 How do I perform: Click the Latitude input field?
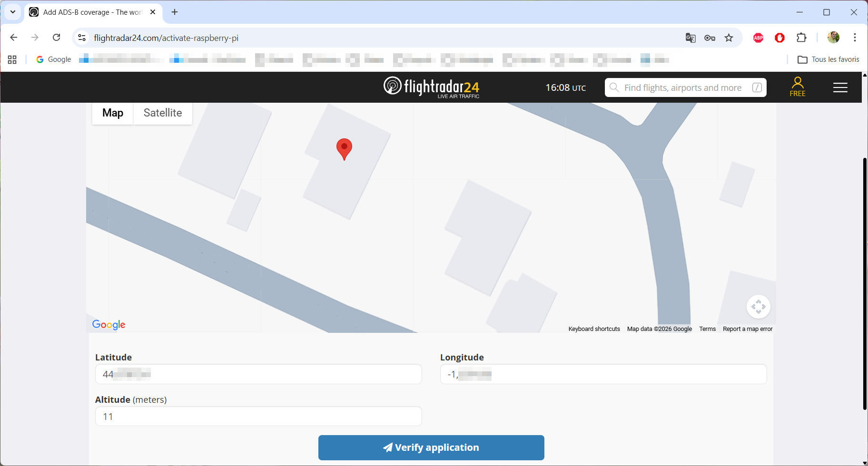pos(258,374)
